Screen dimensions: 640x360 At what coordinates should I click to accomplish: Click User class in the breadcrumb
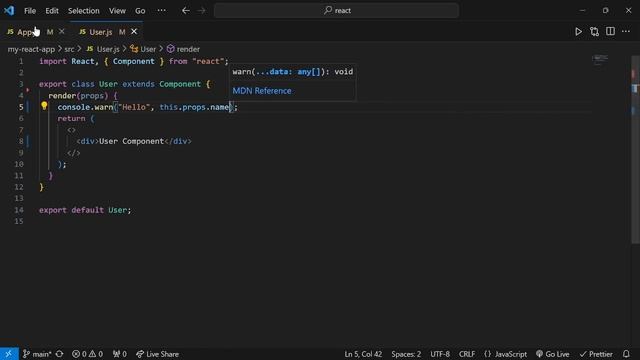tap(143, 49)
